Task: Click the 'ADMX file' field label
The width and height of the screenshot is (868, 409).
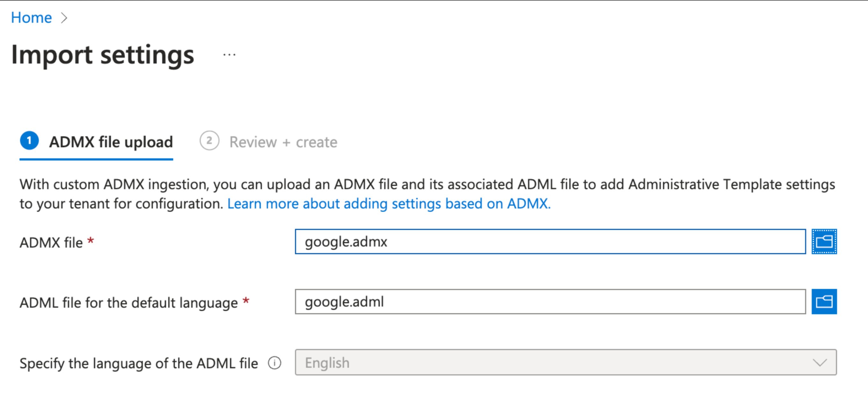Action: point(51,242)
